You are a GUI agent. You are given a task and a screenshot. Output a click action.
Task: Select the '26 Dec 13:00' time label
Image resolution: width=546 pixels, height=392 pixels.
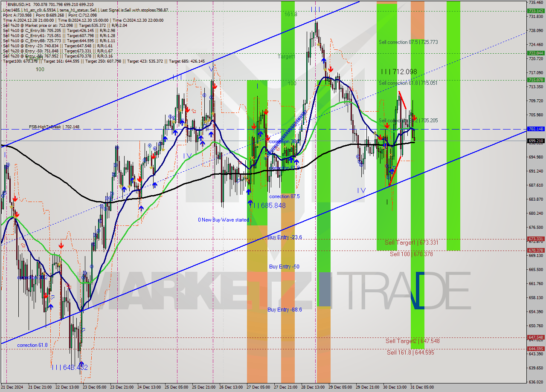coord(231,387)
